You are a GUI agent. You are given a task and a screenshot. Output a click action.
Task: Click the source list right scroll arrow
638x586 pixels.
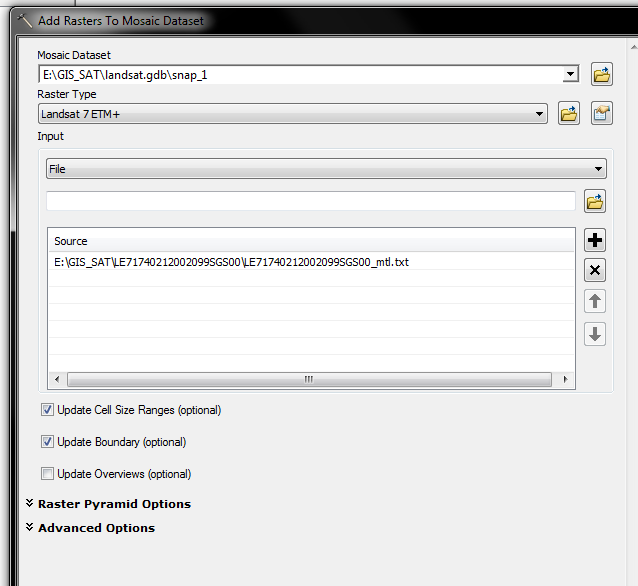coord(565,379)
